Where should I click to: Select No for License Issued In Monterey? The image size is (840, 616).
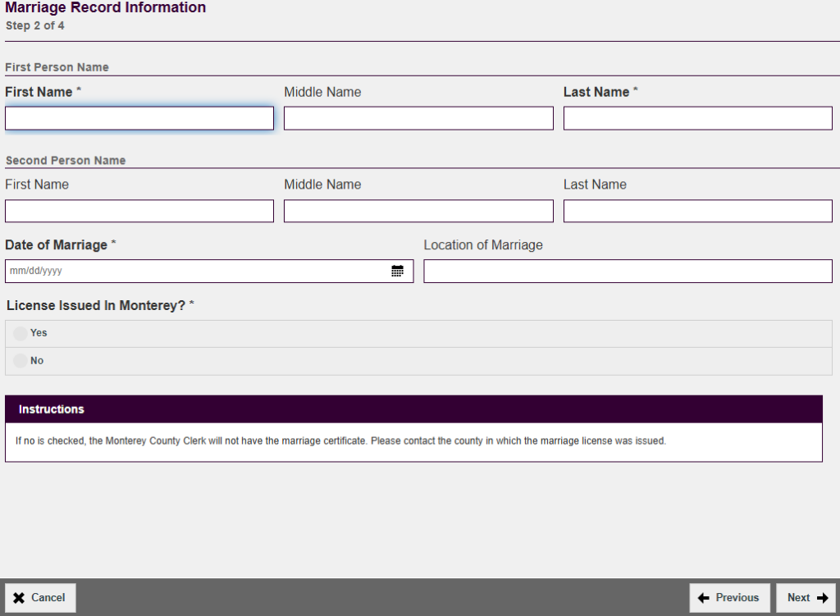21,361
